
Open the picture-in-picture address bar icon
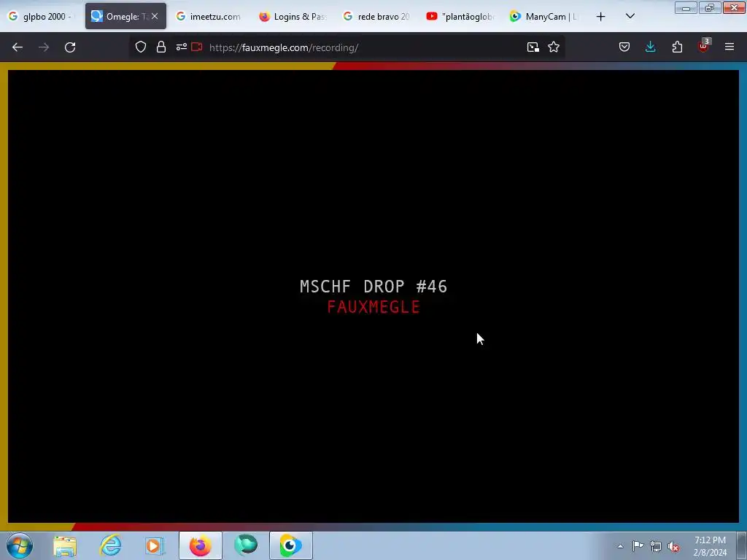point(533,47)
